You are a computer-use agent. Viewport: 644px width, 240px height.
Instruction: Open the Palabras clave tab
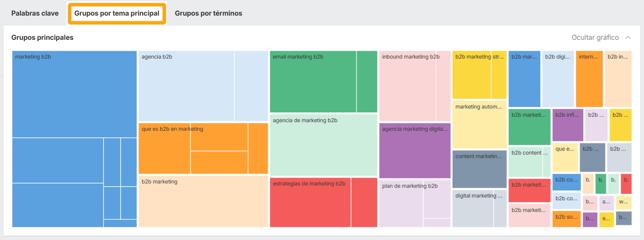point(35,13)
